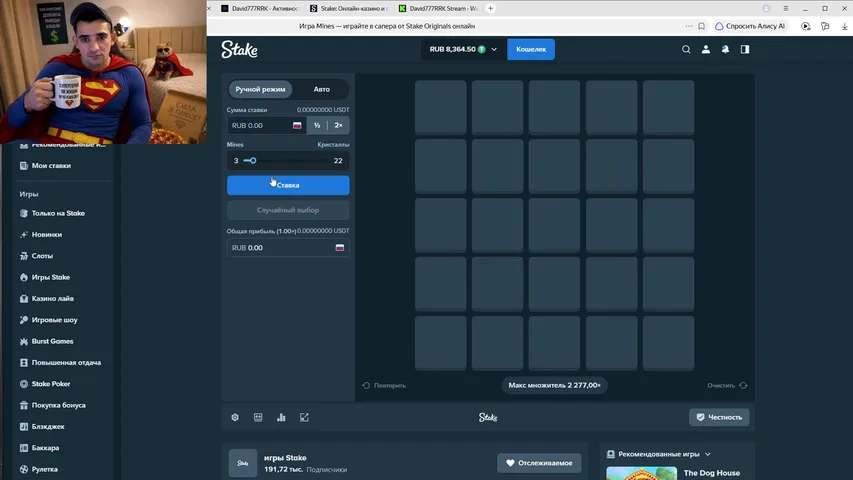
Task: Click the Повторить repeat button
Action: (x=384, y=385)
